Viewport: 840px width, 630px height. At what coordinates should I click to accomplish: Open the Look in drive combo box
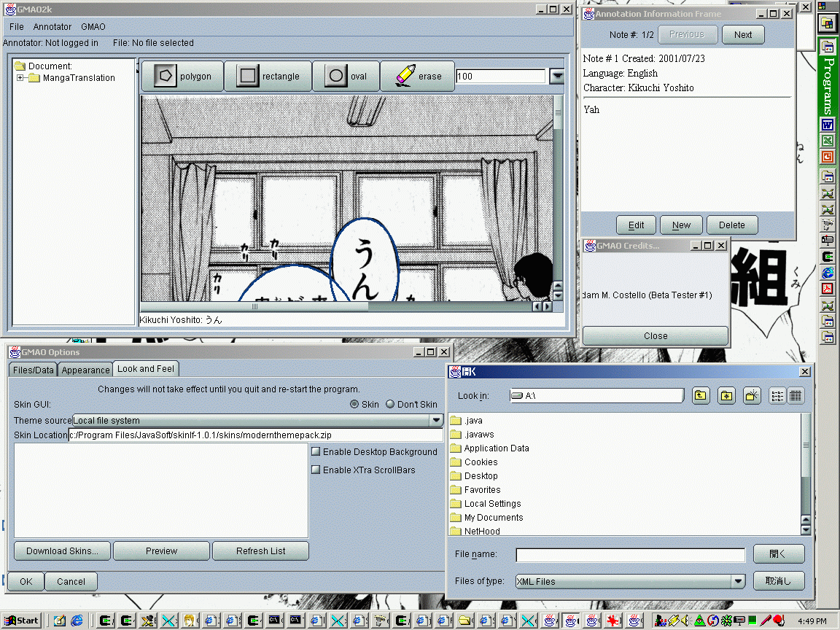tap(596, 396)
